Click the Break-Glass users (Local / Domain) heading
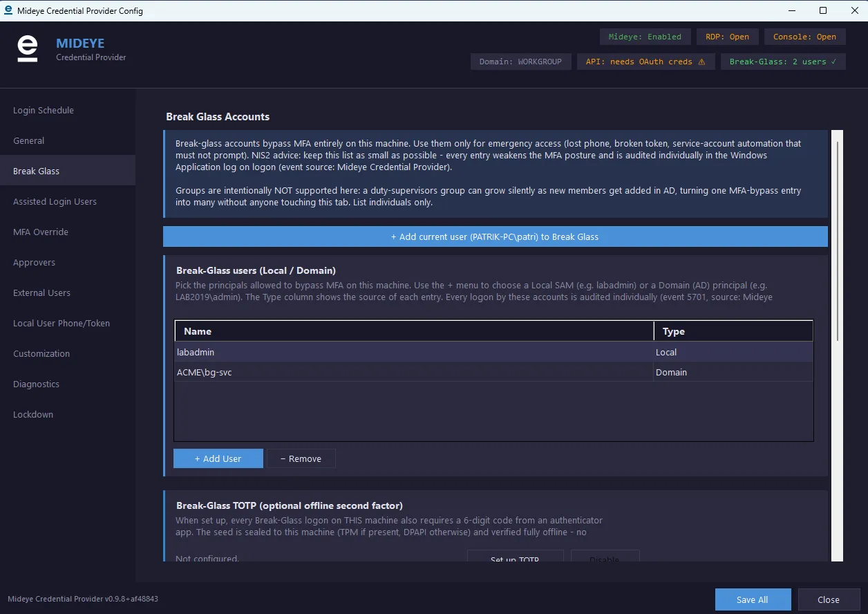Screen dimensions: 868x614 (x=256, y=270)
